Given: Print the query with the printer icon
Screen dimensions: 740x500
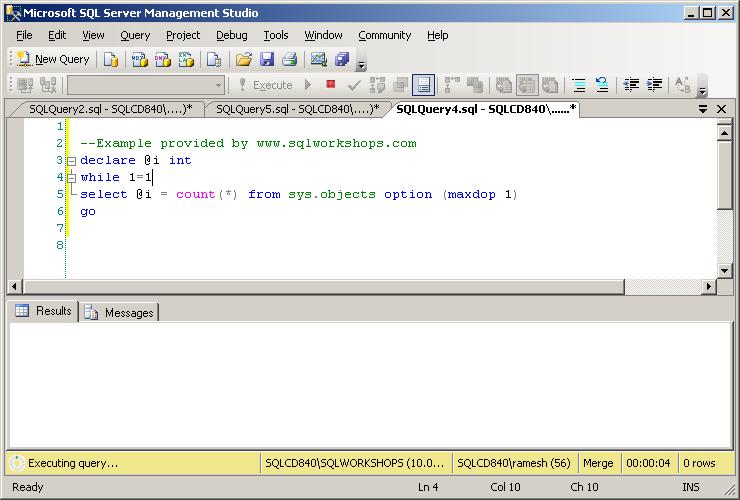Looking at the screenshot, I should point(289,59).
